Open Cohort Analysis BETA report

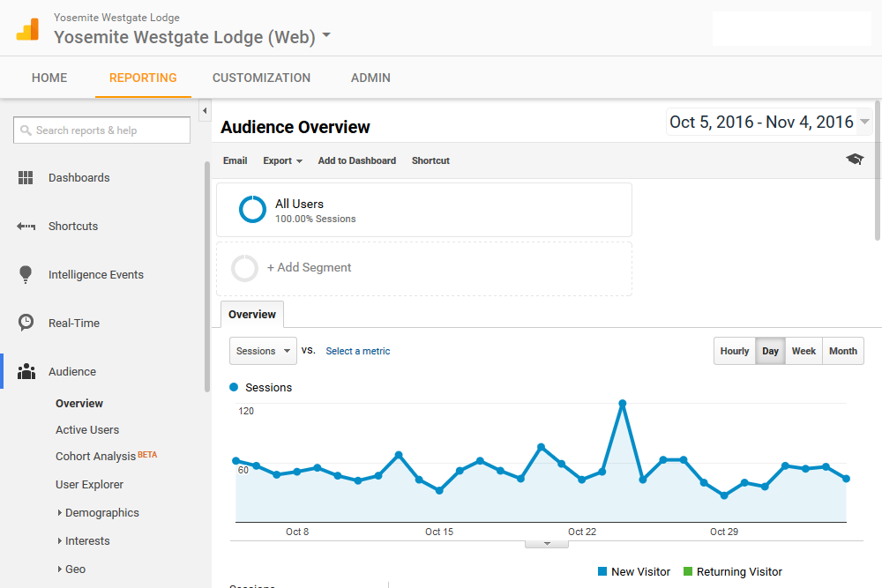click(x=107, y=456)
